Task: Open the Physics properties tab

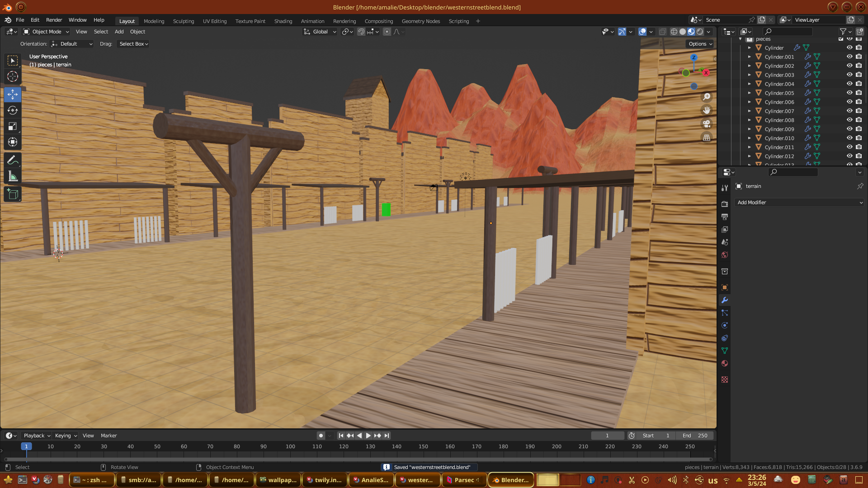Action: (725, 325)
